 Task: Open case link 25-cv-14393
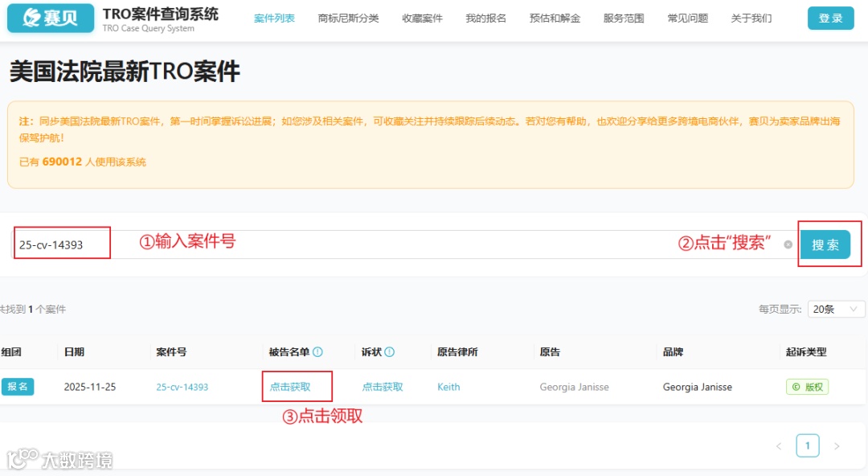182,387
